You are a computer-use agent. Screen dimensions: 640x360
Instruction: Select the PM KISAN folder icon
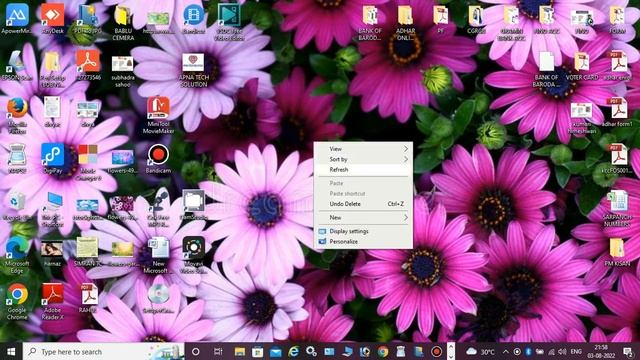(x=617, y=252)
